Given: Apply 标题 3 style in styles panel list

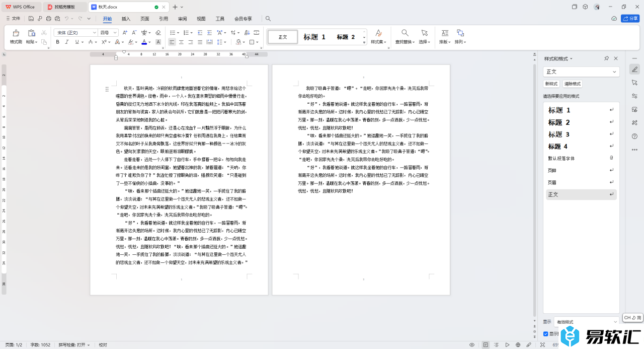Looking at the screenshot, I should tap(581, 134).
